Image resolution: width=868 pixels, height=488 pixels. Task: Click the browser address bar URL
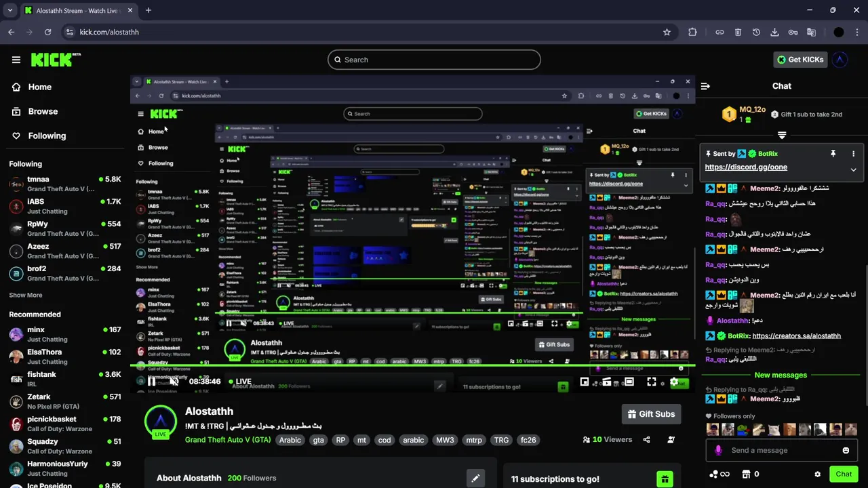tap(109, 32)
